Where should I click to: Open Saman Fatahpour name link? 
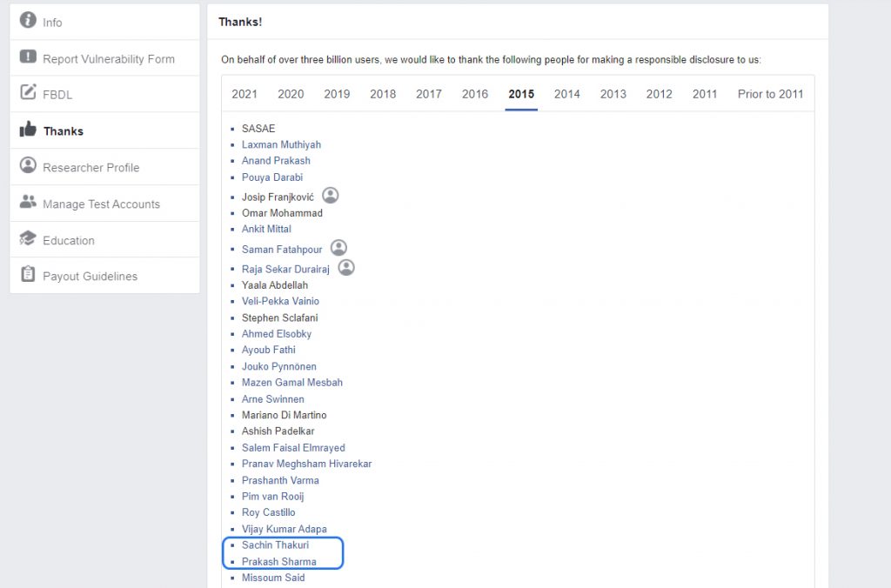click(282, 250)
